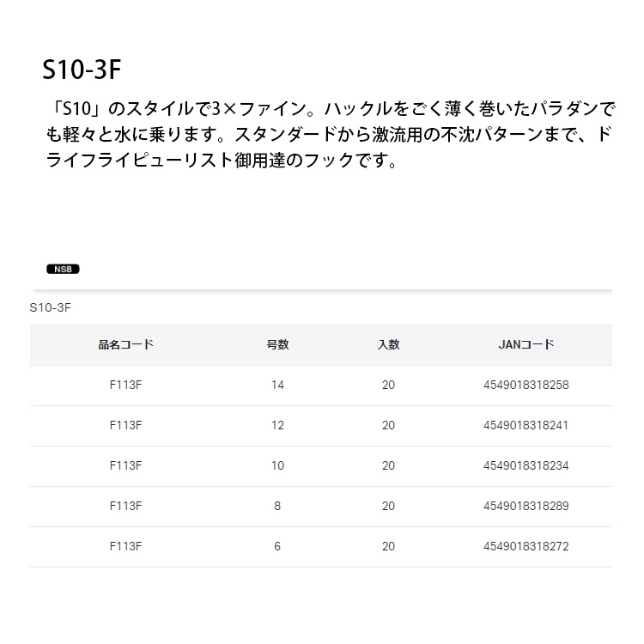Click the size 12 cell in 号数 column

pyautogui.click(x=277, y=426)
